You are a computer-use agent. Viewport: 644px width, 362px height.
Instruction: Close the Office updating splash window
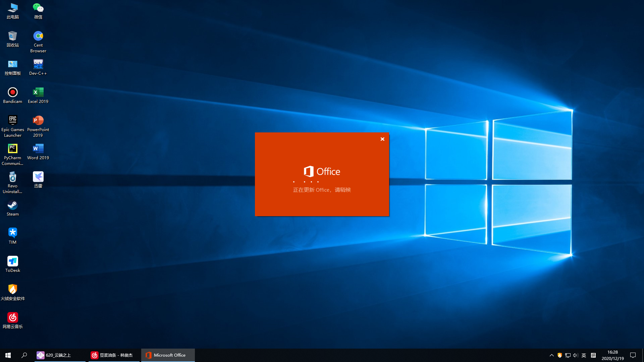click(x=382, y=139)
